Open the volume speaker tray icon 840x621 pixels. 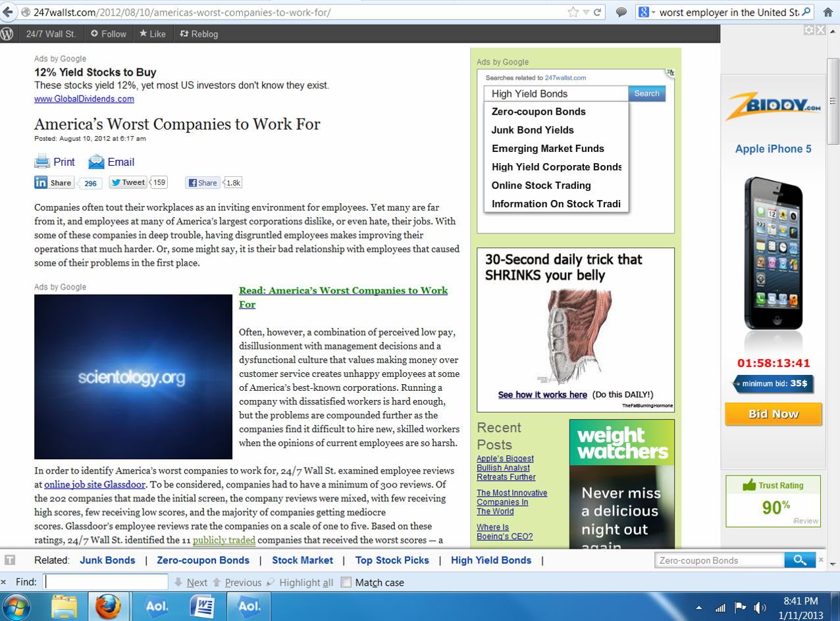[760, 607]
